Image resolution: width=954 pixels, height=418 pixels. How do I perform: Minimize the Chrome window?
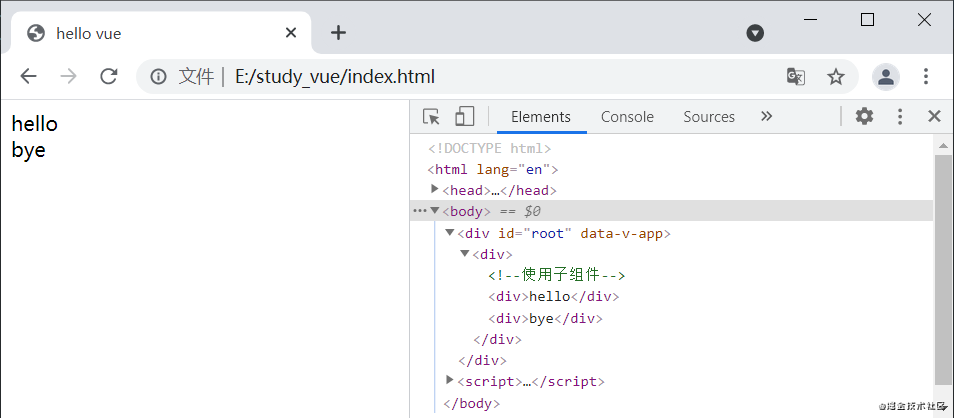coord(810,20)
